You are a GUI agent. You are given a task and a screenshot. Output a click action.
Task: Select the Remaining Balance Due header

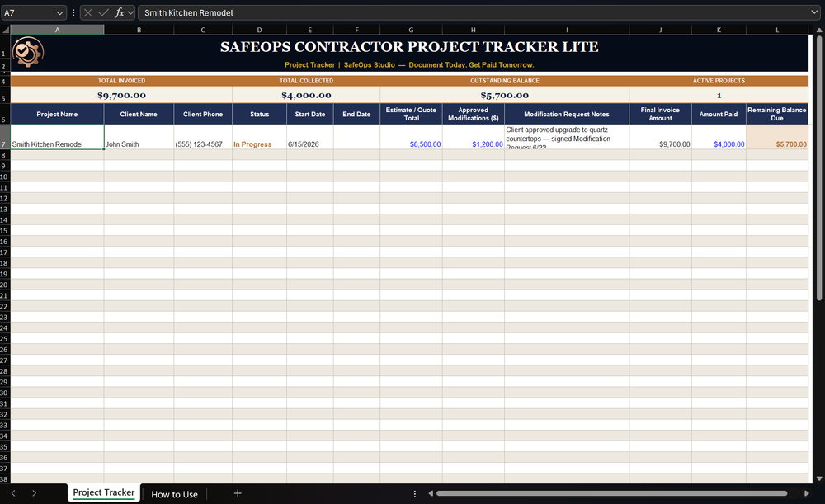[x=777, y=114]
